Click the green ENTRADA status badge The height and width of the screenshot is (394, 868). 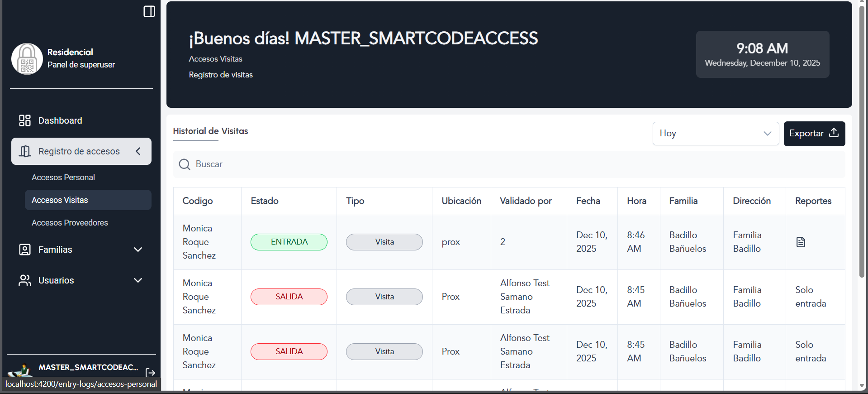point(289,242)
